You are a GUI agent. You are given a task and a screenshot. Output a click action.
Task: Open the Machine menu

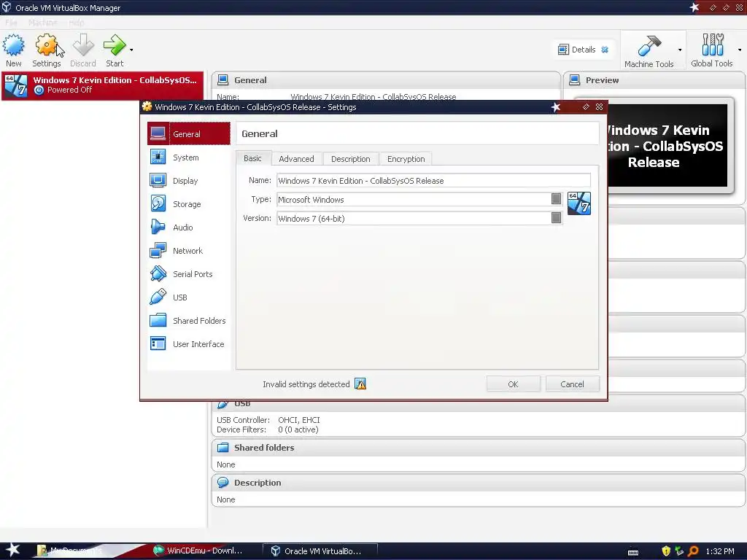click(x=43, y=23)
